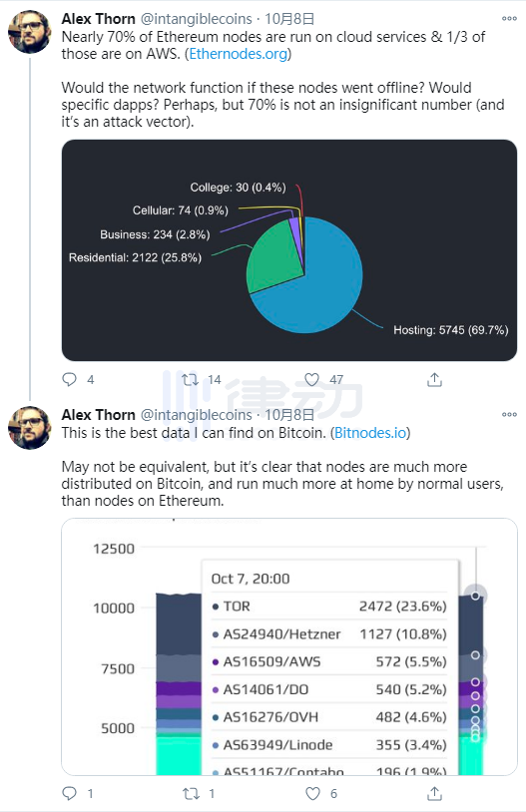Reply to the first Ethereum nodes tweet
Screen dimensions: 526x812
(x=70, y=380)
